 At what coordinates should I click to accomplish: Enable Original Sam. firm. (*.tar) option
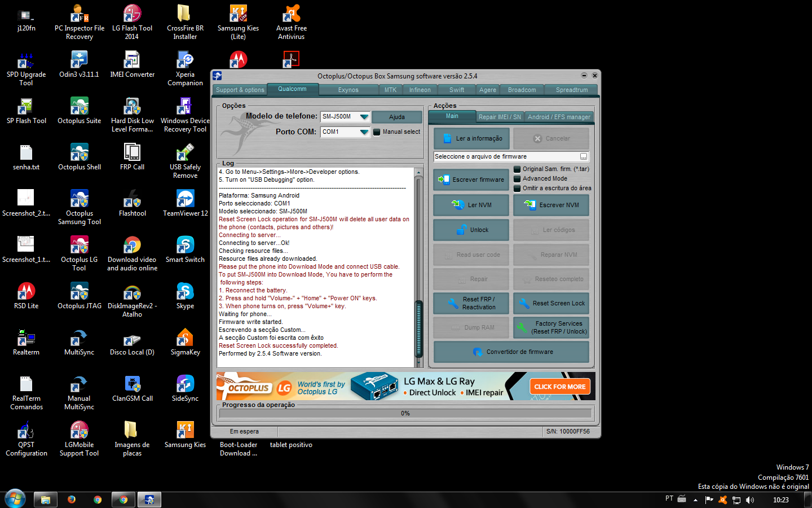pyautogui.click(x=517, y=169)
